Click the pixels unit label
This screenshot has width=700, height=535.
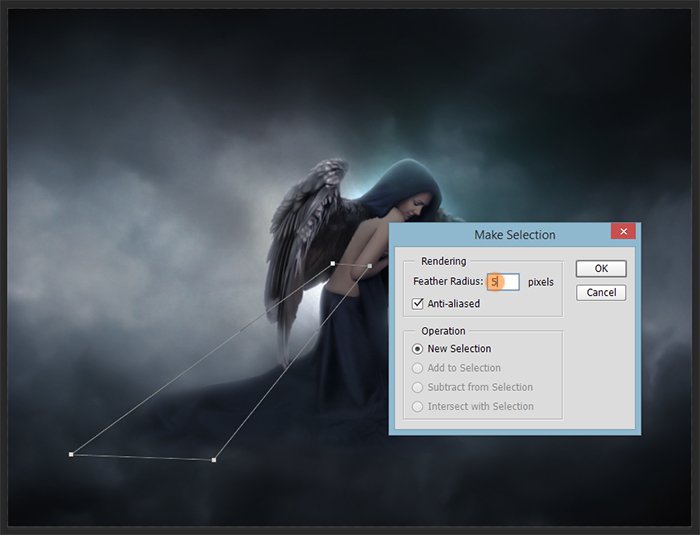click(x=540, y=282)
